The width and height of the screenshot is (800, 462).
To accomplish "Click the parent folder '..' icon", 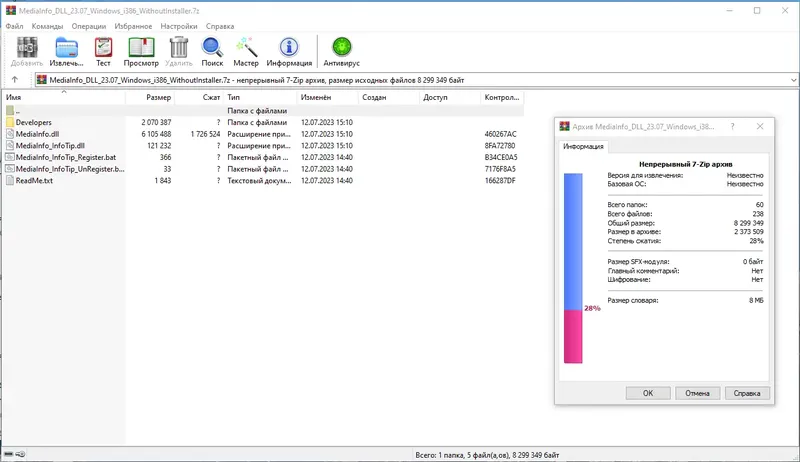I will coord(10,111).
